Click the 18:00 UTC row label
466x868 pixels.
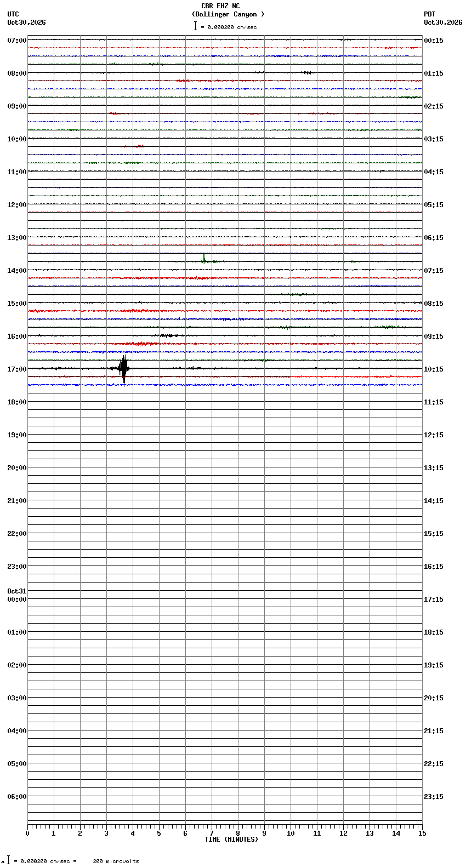pyautogui.click(x=17, y=402)
